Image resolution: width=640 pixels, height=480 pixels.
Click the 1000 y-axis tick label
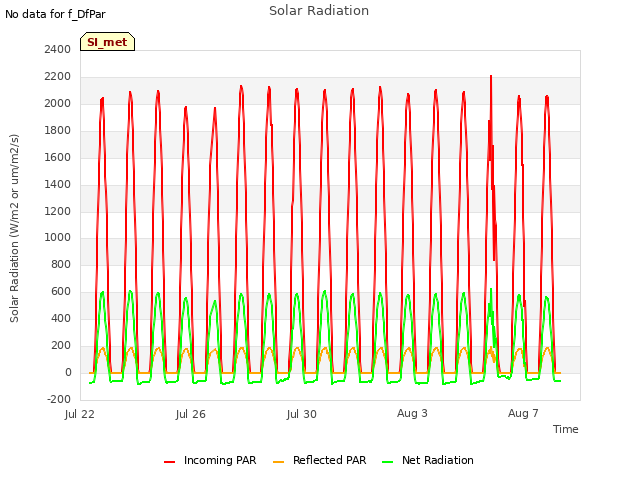(x=58, y=238)
